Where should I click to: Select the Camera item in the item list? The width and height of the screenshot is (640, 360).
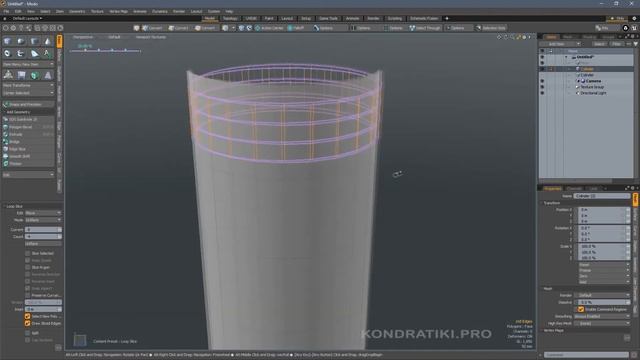pos(593,81)
